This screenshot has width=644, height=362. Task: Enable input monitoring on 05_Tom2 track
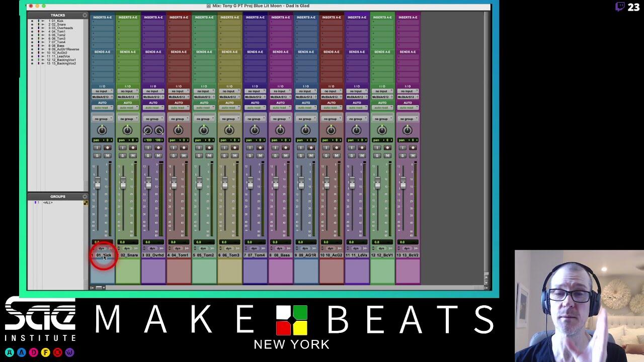click(x=199, y=148)
